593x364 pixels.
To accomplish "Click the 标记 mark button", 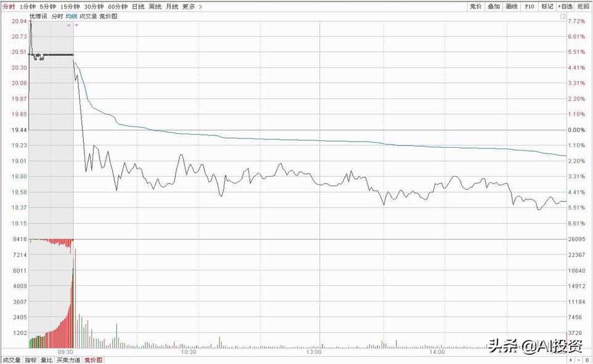I will (547, 6).
